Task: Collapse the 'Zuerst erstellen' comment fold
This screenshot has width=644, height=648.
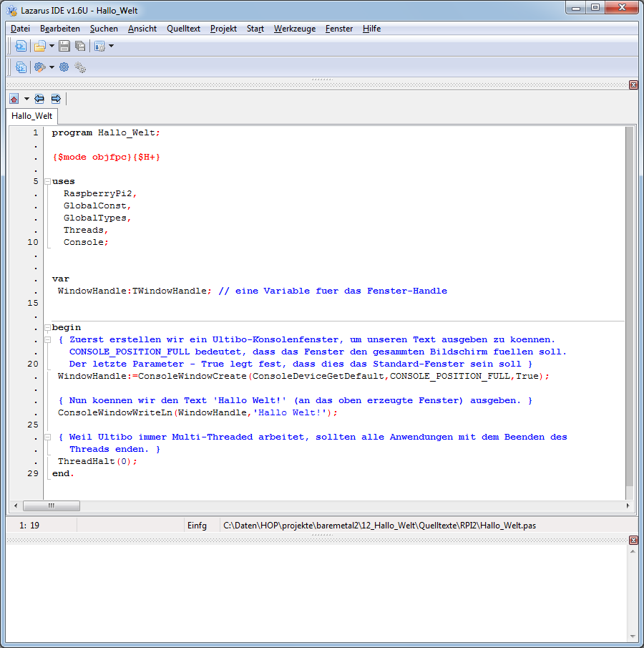Action: [47, 339]
